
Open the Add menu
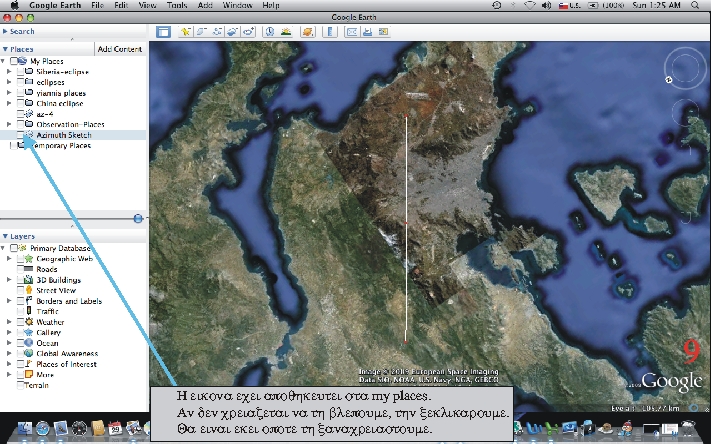205,5
